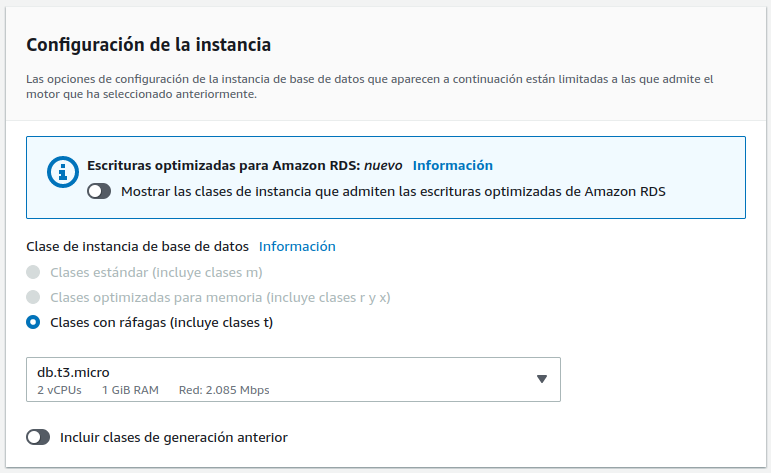Choose the Clases optimizadas para memoria radio button
The image size is (771, 473).
click(33, 297)
